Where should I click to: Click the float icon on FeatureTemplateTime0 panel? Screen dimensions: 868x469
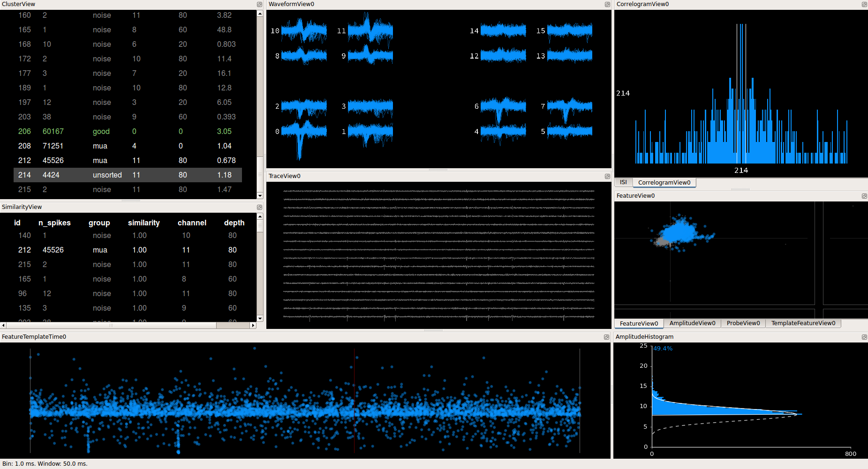click(606, 337)
